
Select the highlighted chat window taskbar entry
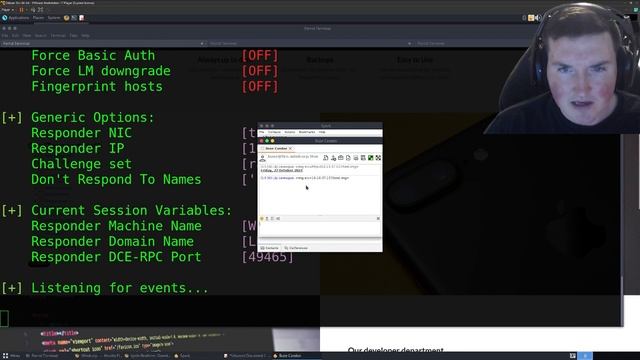click(x=296, y=356)
